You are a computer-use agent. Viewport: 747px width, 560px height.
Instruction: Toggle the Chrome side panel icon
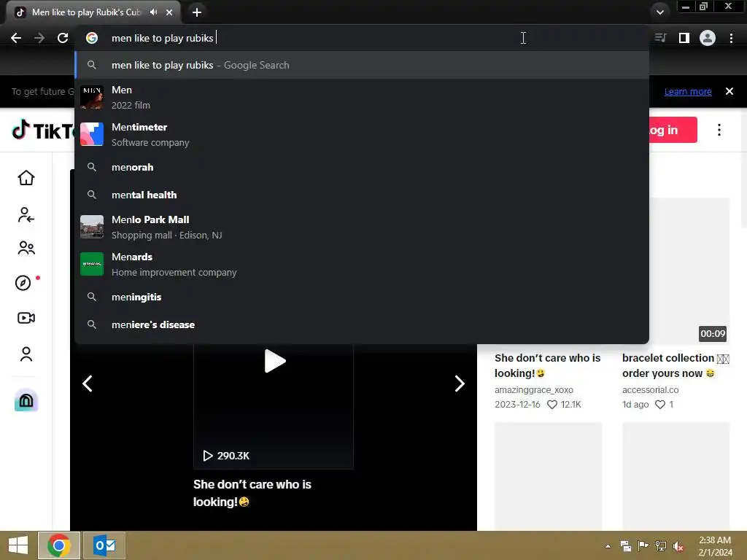684,38
